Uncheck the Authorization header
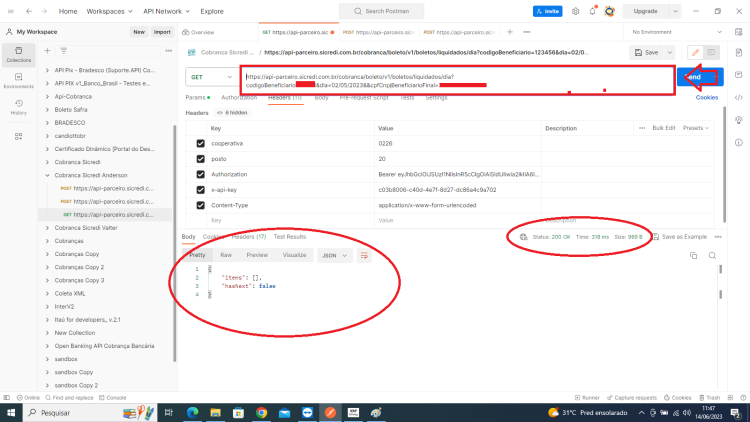 (200, 175)
